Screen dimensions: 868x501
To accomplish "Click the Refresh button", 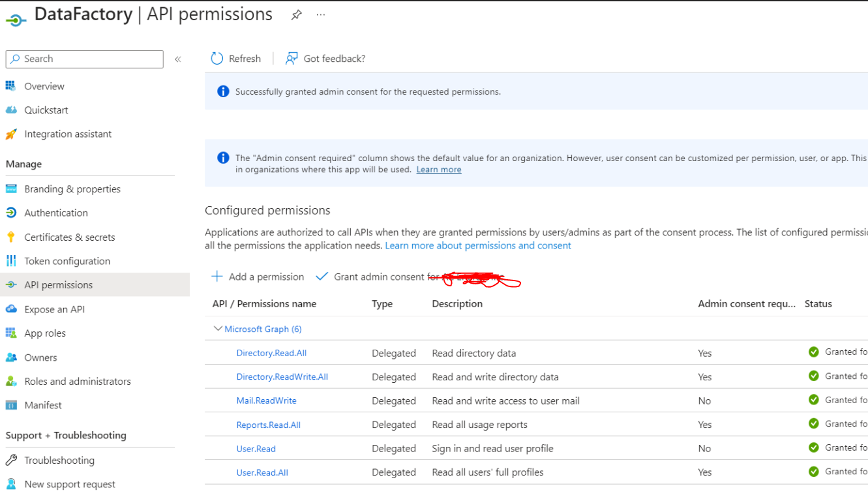I will pos(236,59).
